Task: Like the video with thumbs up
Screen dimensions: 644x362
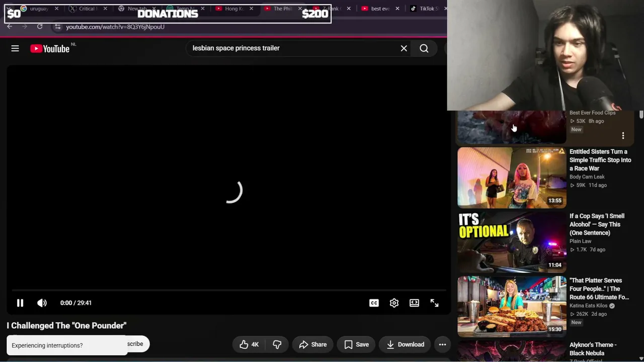Action: (x=249, y=344)
